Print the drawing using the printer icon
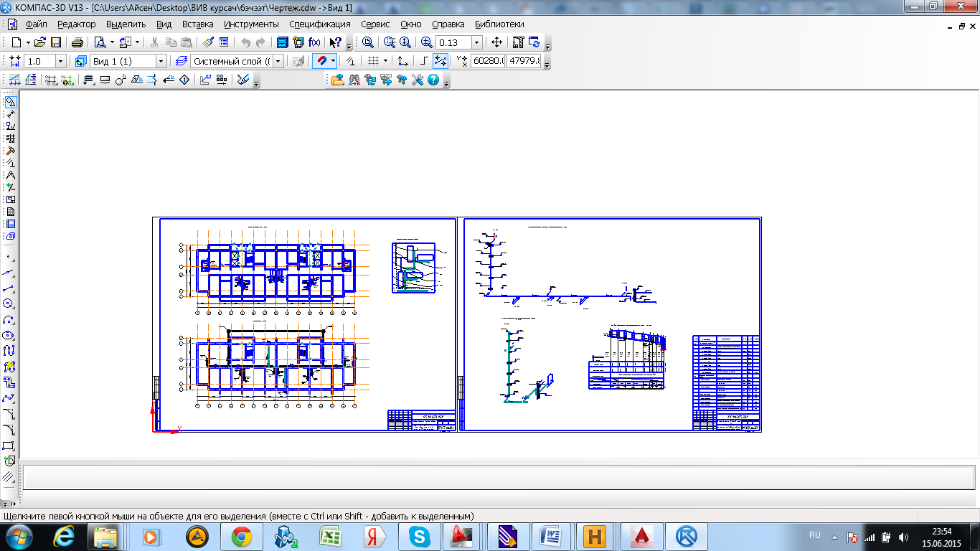This screenshot has width=980, height=551. point(77,42)
